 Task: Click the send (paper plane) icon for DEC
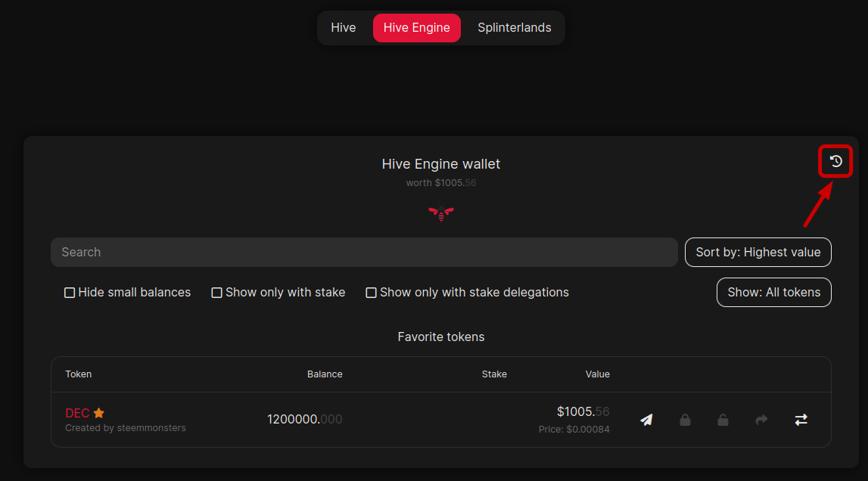(x=646, y=420)
